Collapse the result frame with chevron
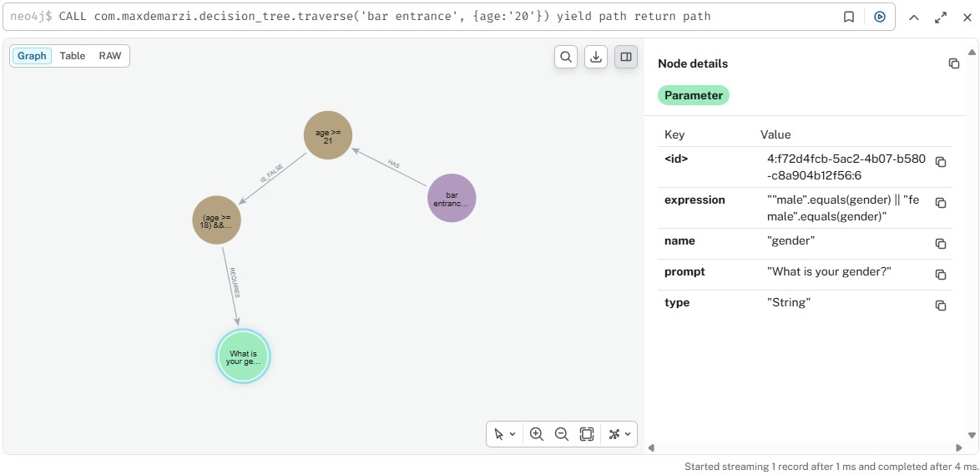This screenshot has width=980, height=475. (914, 17)
